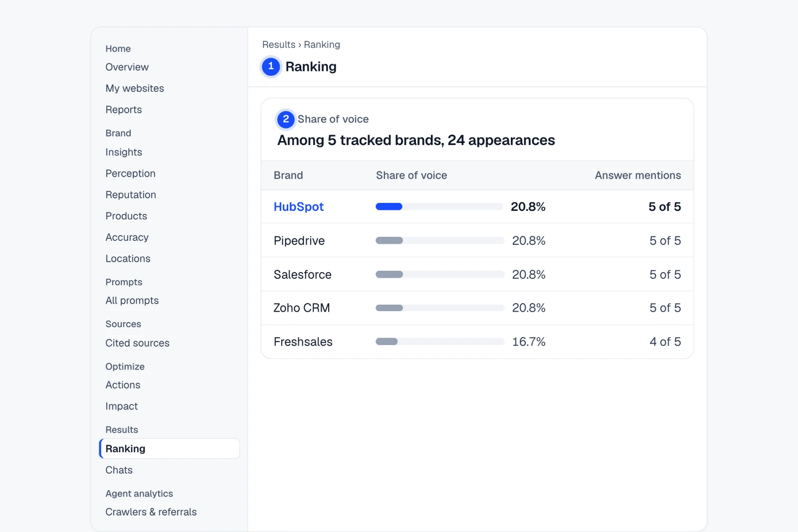
Task: Click the "Among 5 tracked brands" heading
Action: 416,141
